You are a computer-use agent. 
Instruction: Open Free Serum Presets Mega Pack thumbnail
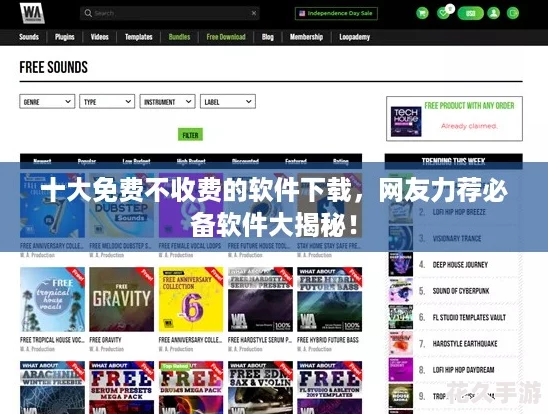(121, 387)
